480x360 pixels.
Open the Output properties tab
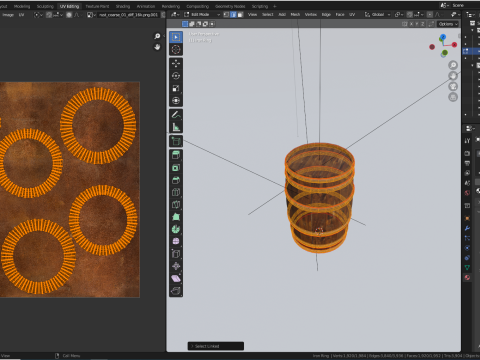point(467,163)
